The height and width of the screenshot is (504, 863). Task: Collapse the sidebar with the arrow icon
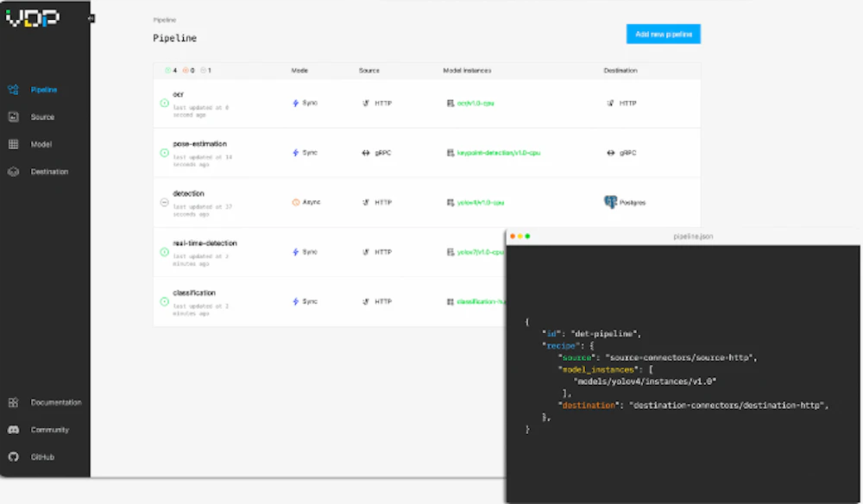(91, 18)
